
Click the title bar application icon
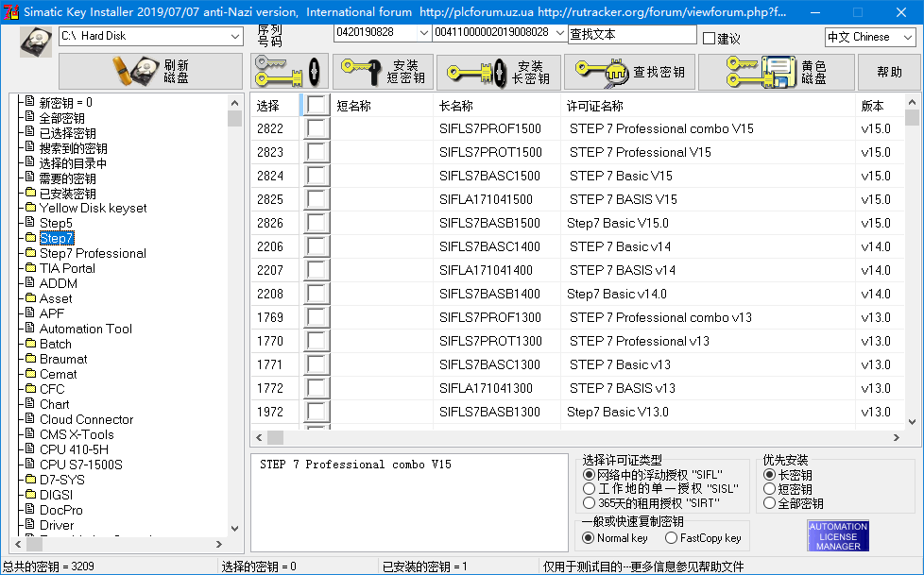click(x=11, y=11)
